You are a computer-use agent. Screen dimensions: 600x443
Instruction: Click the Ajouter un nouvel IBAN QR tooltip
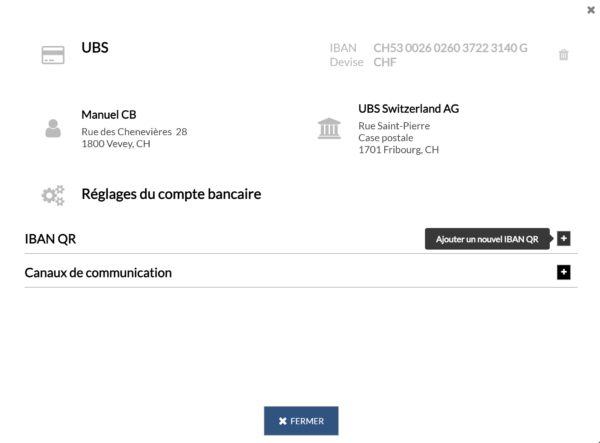(487, 239)
